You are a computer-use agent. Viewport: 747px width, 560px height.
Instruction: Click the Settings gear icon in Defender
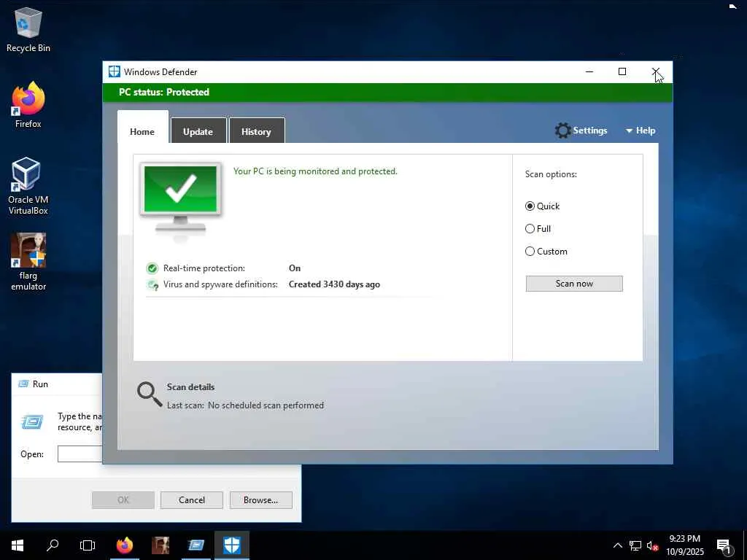[x=562, y=131]
